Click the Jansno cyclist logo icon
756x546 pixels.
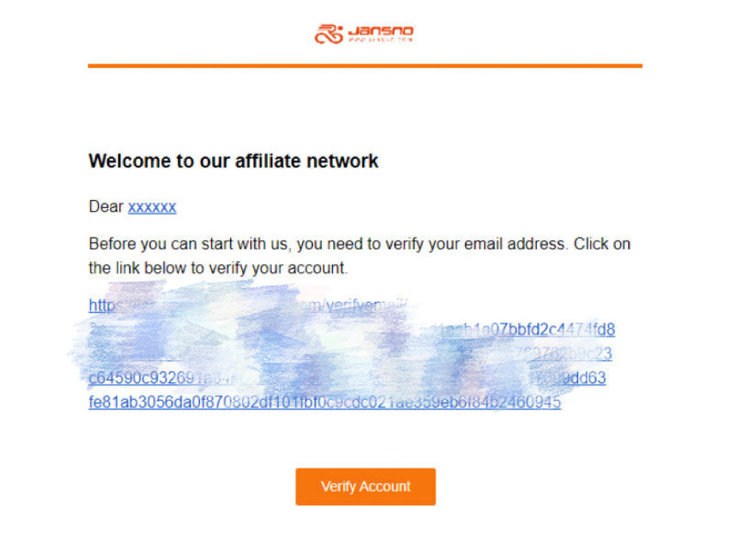click(x=328, y=34)
